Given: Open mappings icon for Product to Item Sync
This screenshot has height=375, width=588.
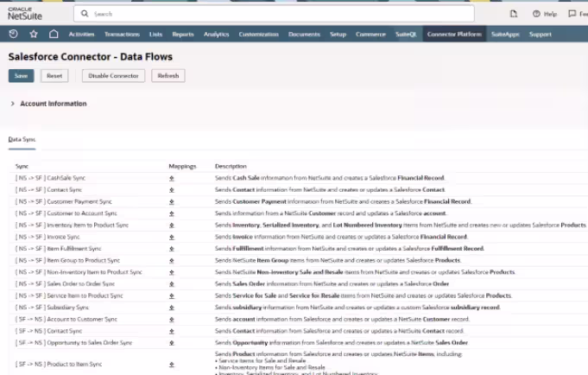Looking at the screenshot, I should (172, 365).
